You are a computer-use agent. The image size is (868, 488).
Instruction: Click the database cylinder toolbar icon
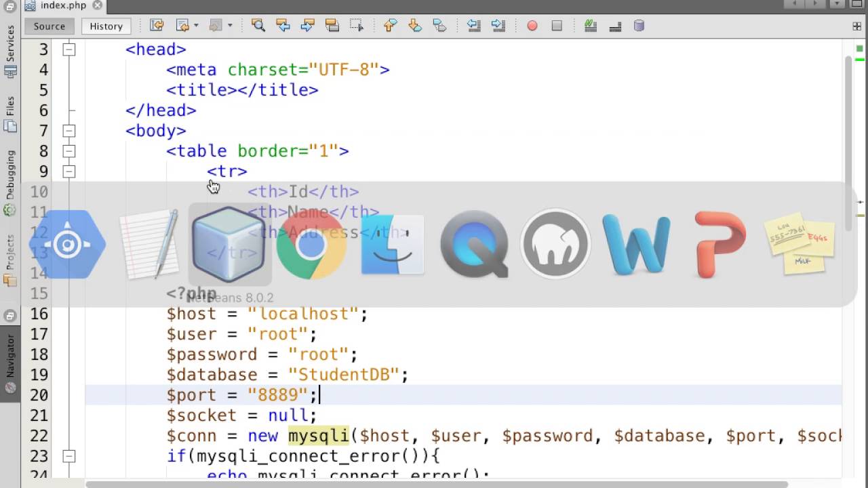(x=639, y=26)
